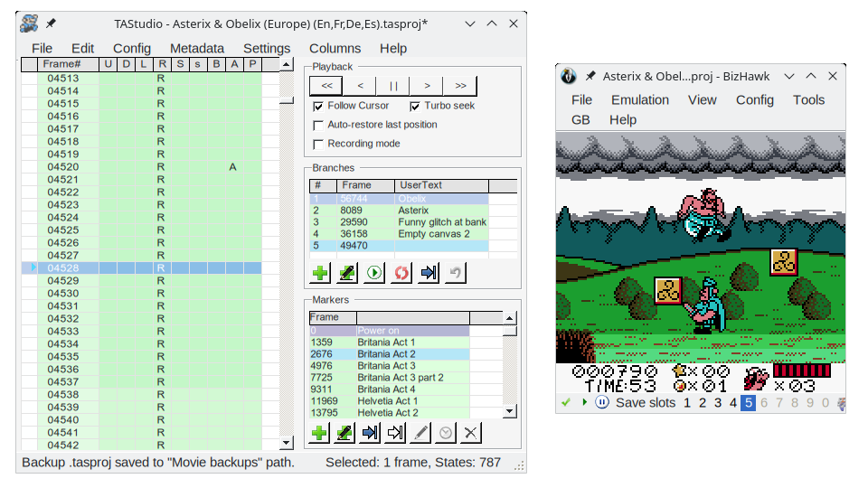
Task: Disable the Follow Cursor checkbox
Action: click(x=317, y=106)
